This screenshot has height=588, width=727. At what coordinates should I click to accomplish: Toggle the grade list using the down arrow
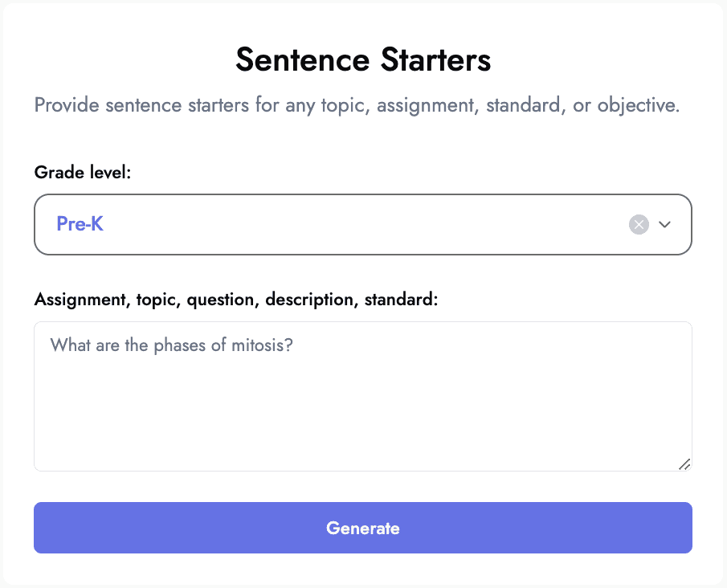tap(664, 224)
